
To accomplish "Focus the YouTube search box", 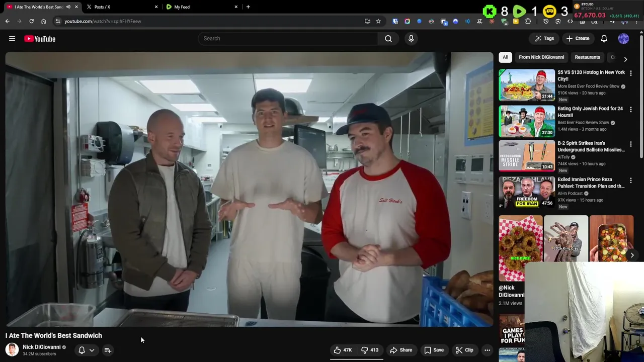I will 288,39.
